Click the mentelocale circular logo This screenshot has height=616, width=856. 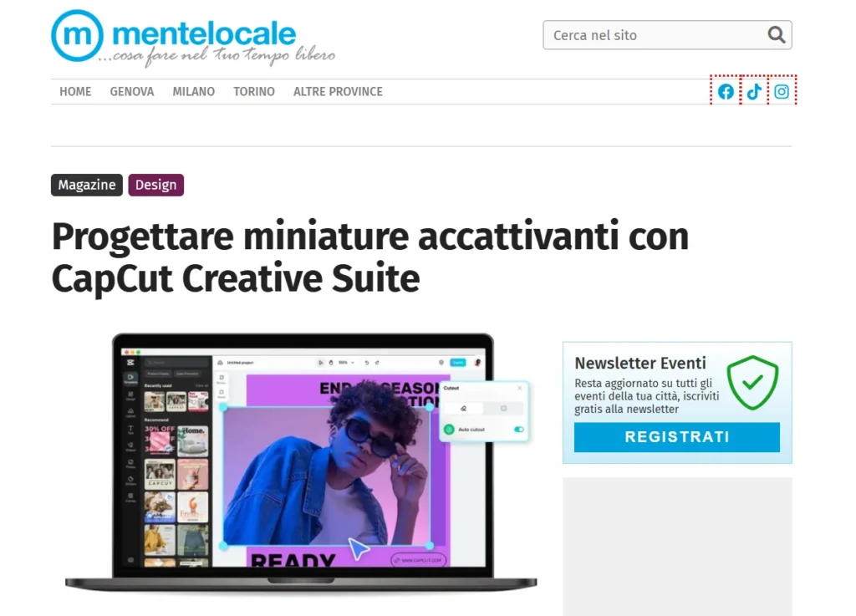pos(77,36)
